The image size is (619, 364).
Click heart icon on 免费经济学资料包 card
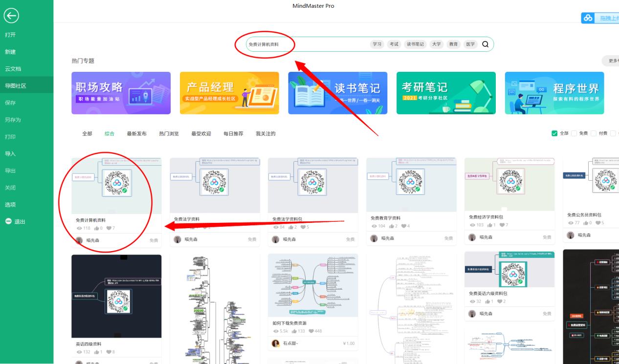pos(502,225)
